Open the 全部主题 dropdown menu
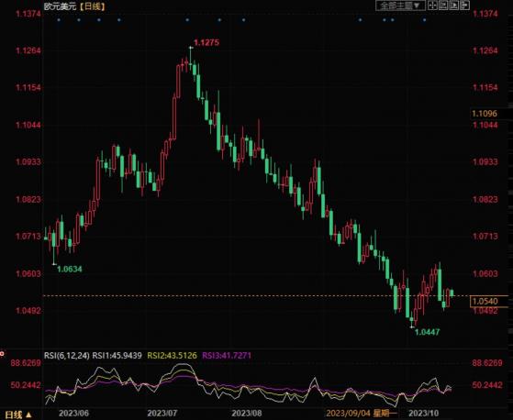The width and height of the screenshot is (513, 420). click(x=400, y=6)
